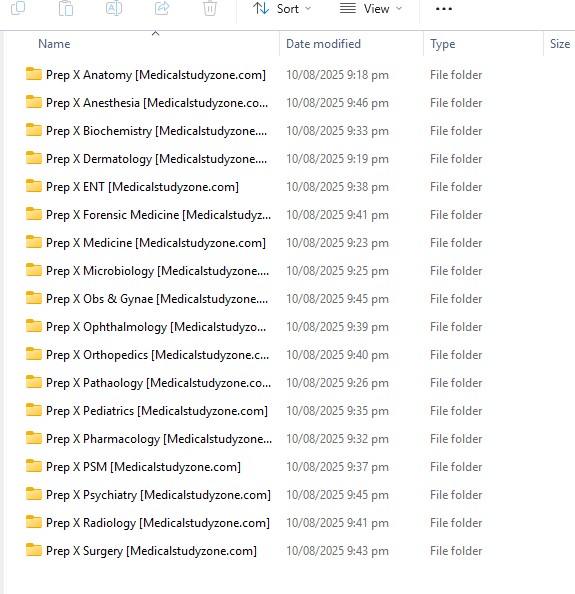Open the Sort dropdown menu

click(282, 8)
